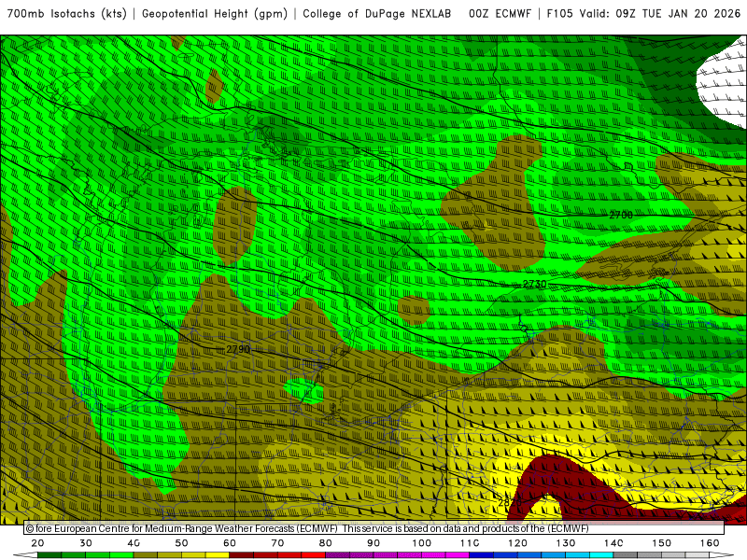Click the 120 value on the color scale

click(517, 543)
